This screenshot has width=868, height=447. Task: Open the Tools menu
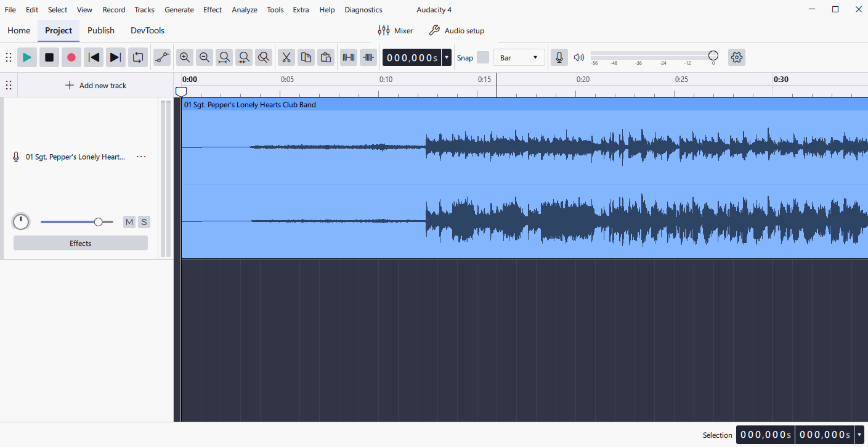[x=275, y=10]
